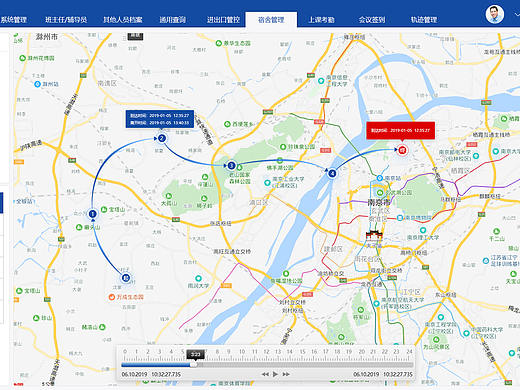The height and width of the screenshot is (390, 520).
Task: Go to the 进出口管控 tab
Action: [223, 20]
